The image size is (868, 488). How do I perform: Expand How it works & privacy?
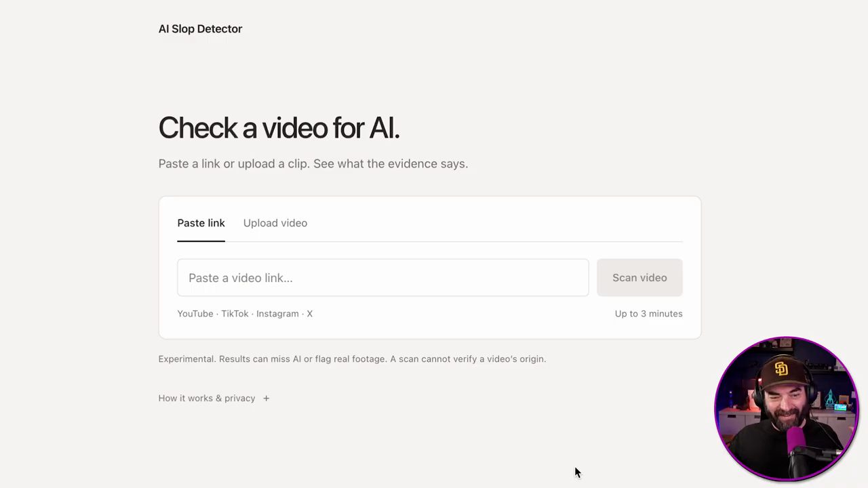[x=214, y=399]
